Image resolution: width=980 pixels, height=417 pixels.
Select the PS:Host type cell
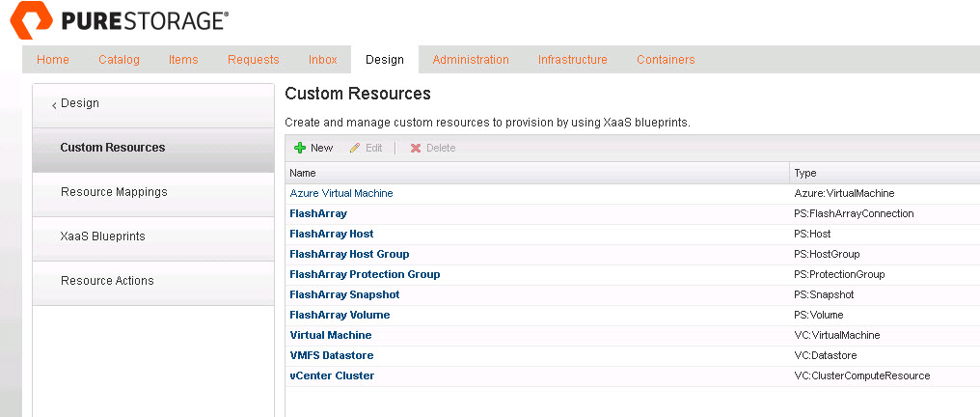(812, 234)
